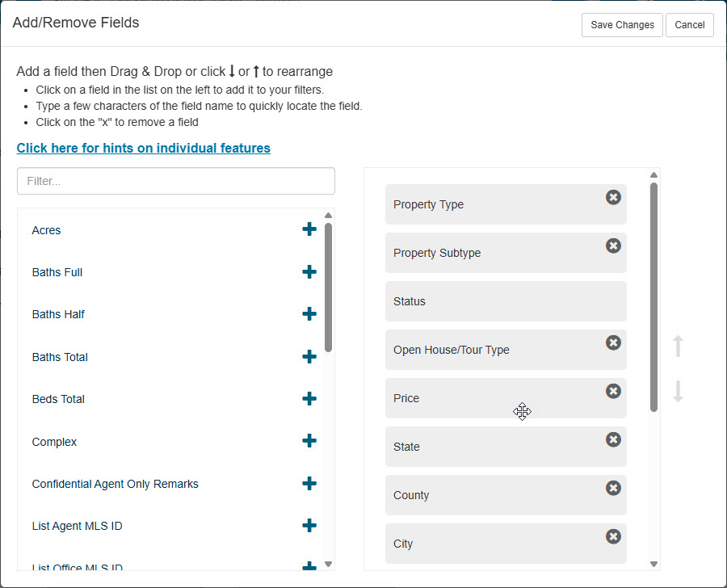Click Save Changes button
The height and width of the screenshot is (588, 727).
(x=622, y=25)
